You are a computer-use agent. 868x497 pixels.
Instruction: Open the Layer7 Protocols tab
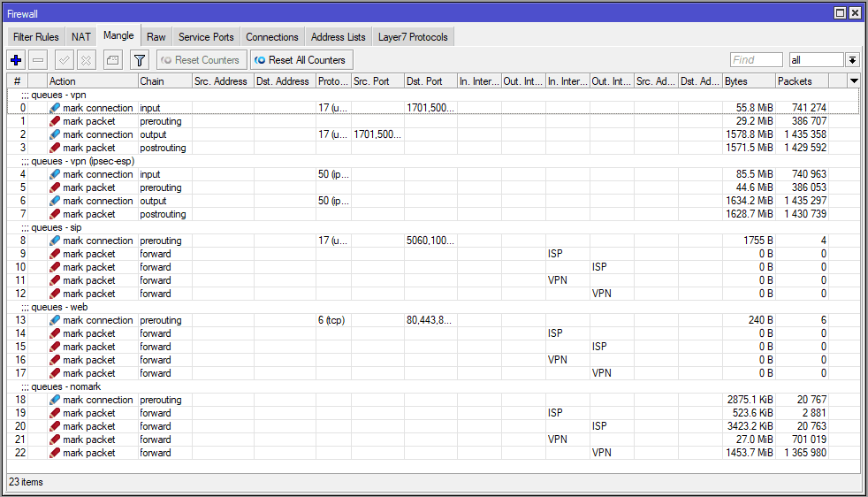(x=413, y=37)
